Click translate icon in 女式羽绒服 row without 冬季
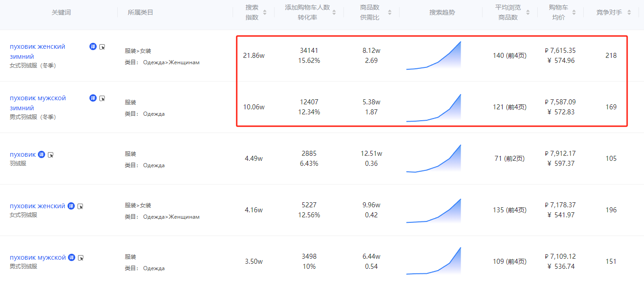The height and width of the screenshot is (282, 644). pos(71,206)
